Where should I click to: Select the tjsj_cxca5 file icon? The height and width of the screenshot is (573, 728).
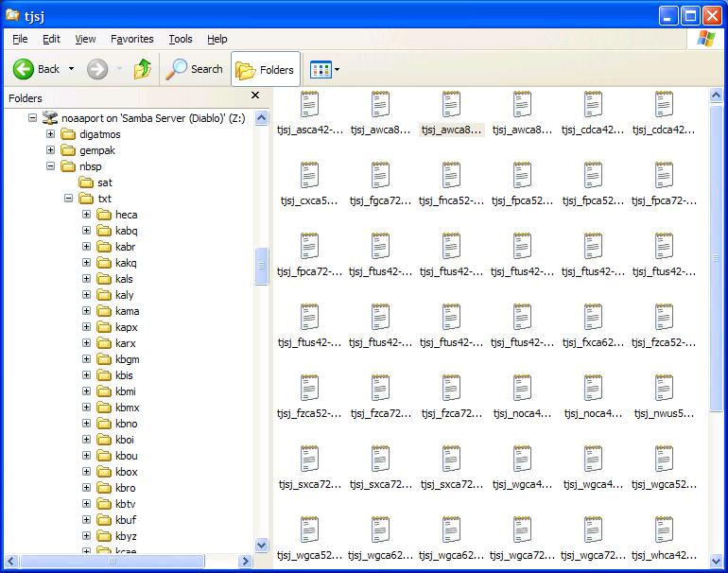pyautogui.click(x=309, y=175)
